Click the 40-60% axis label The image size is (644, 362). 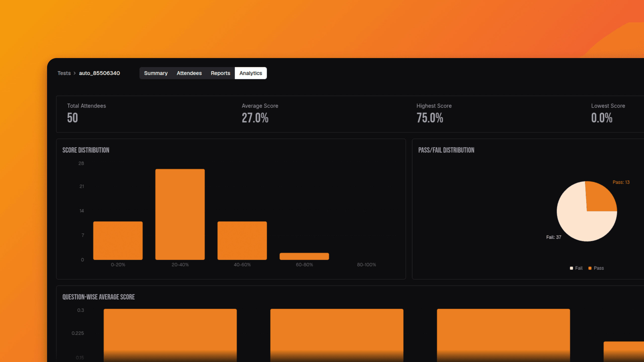242,265
